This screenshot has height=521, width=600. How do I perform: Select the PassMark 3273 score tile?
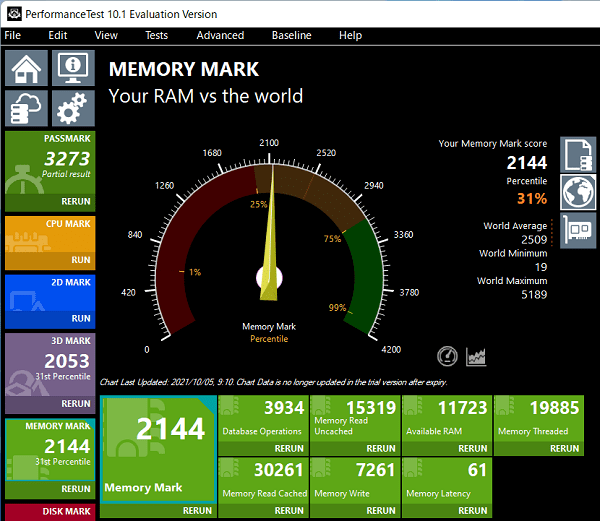coord(50,163)
